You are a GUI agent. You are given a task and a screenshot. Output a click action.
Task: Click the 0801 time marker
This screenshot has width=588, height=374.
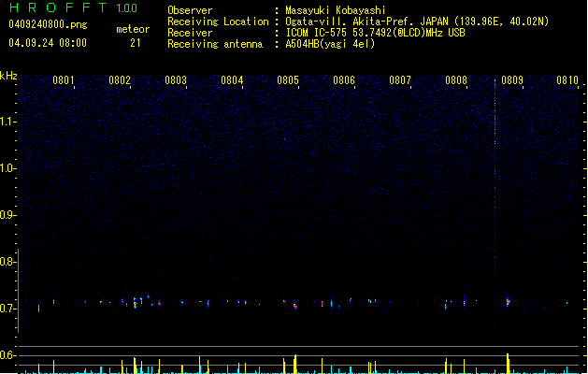(x=63, y=79)
